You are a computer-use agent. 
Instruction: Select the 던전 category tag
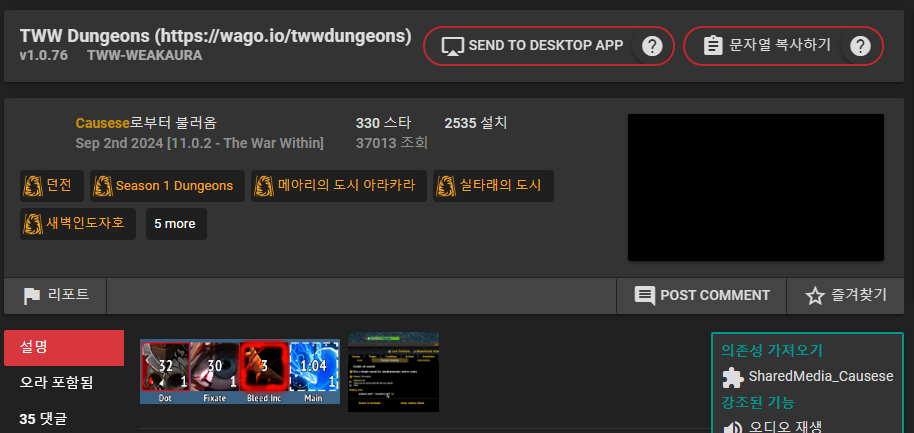[x=52, y=186]
